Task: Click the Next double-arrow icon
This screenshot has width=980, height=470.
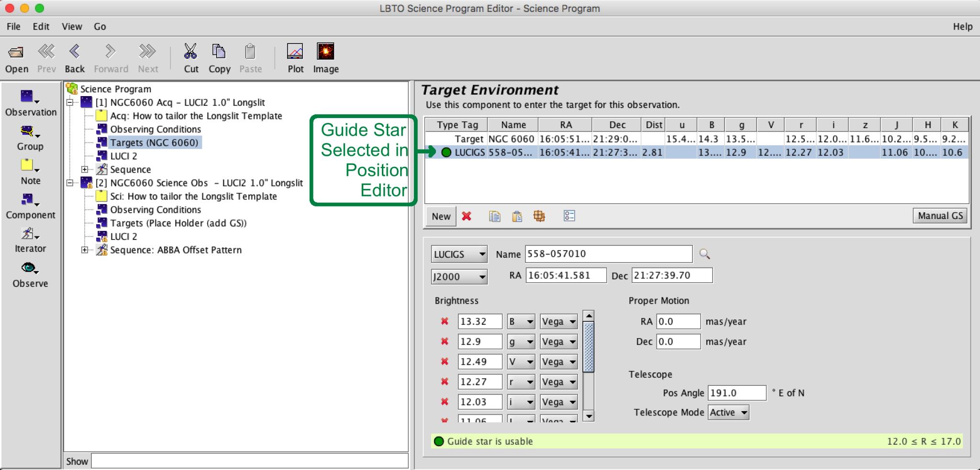Action: [147, 51]
